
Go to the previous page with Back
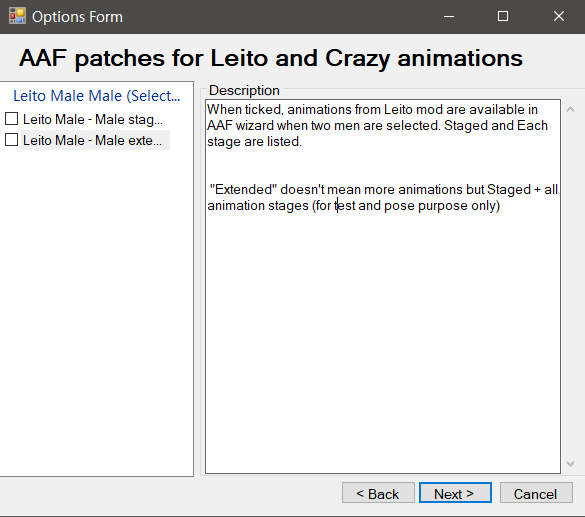click(x=378, y=493)
